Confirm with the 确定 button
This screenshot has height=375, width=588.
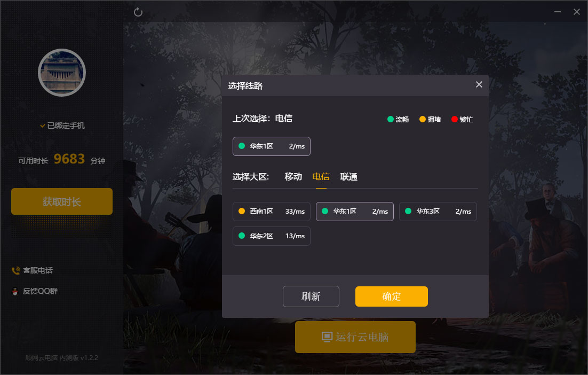[392, 296]
